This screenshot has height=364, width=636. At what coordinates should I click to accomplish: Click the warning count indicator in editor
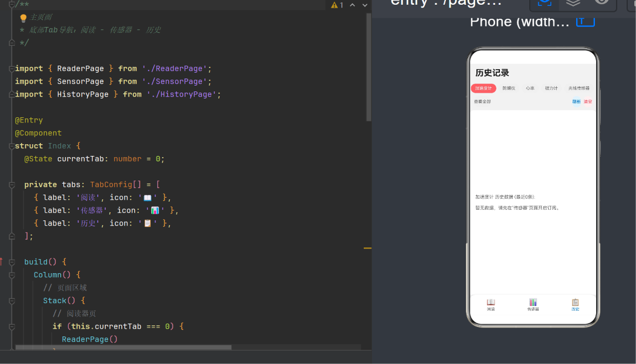(x=337, y=5)
